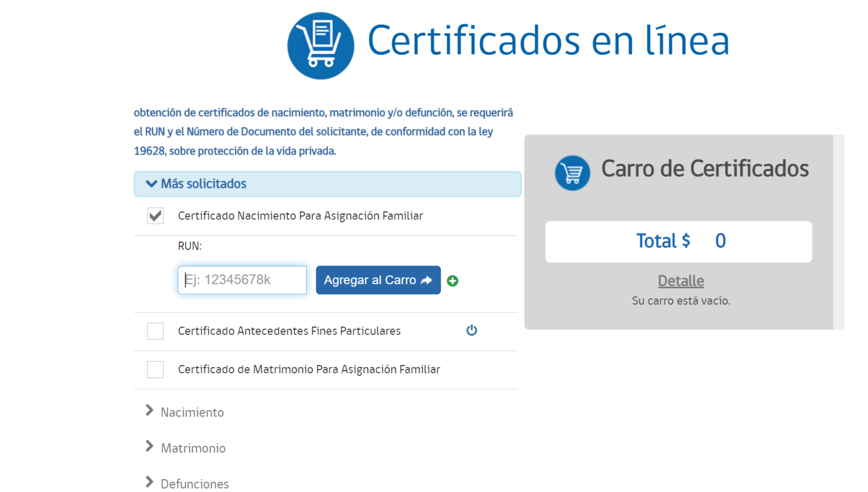Uncheck Certificado Nacimiento Para Asignación Familiar
868x492 pixels.
(155, 216)
